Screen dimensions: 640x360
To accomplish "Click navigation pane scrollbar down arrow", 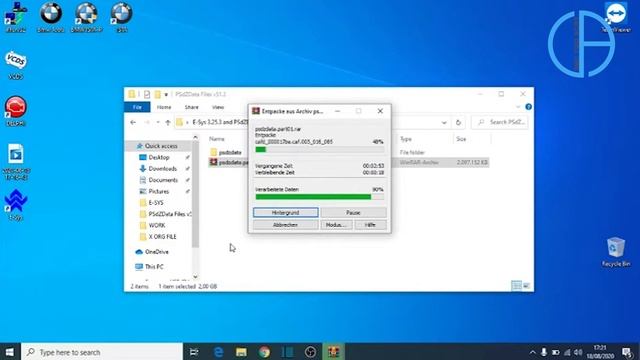I will point(195,277).
